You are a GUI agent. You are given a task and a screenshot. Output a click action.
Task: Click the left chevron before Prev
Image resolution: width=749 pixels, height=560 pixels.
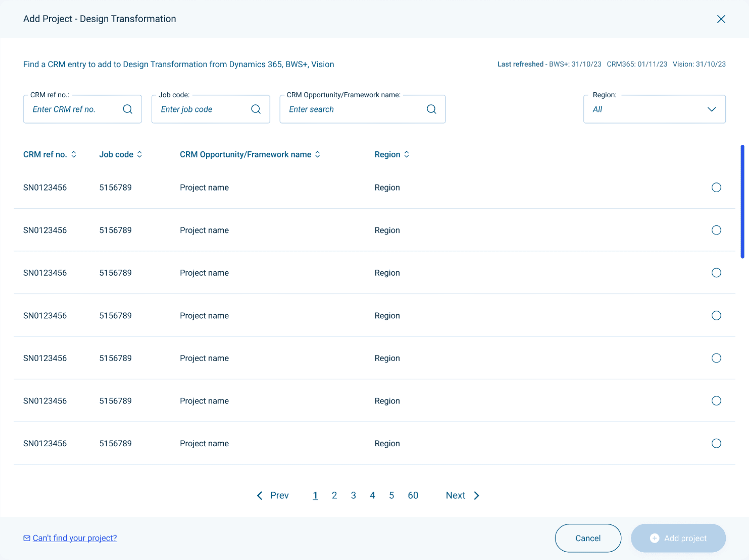tap(260, 495)
